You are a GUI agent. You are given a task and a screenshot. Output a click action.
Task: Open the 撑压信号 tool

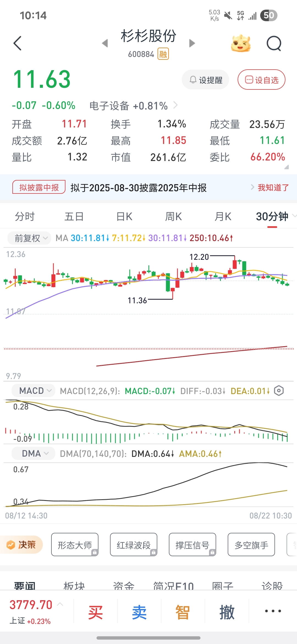tap(193, 544)
